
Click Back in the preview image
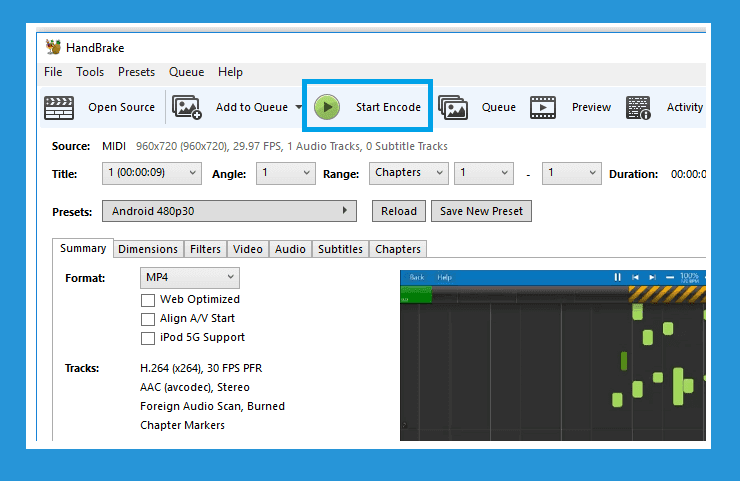[x=417, y=277]
